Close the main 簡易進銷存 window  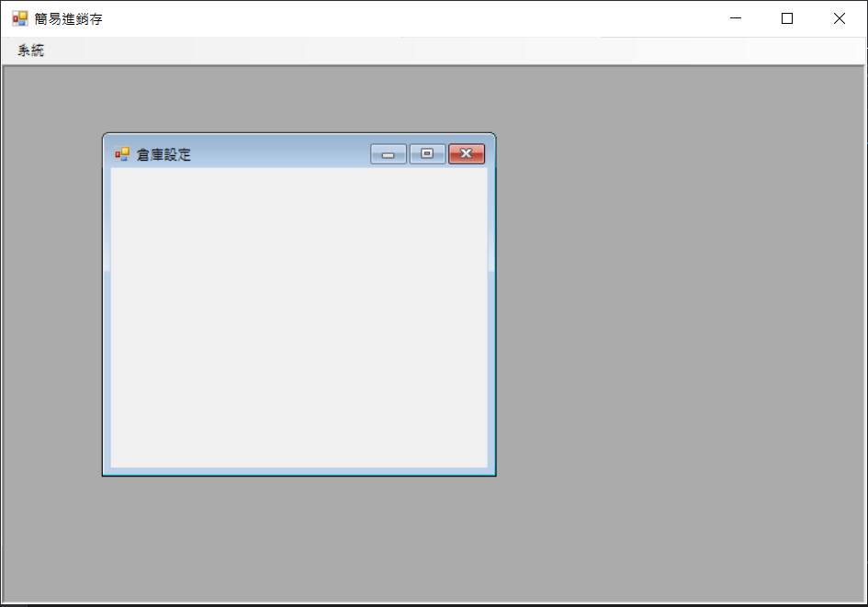tap(840, 18)
